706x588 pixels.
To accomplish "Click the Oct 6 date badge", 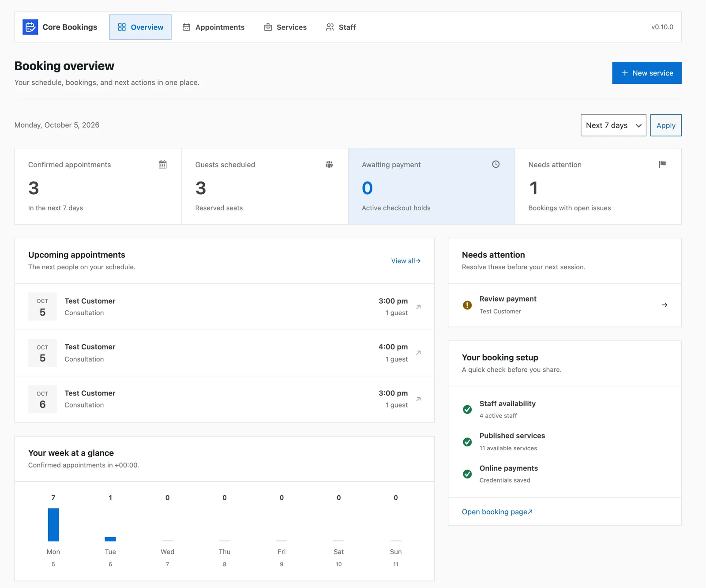I will click(42, 399).
